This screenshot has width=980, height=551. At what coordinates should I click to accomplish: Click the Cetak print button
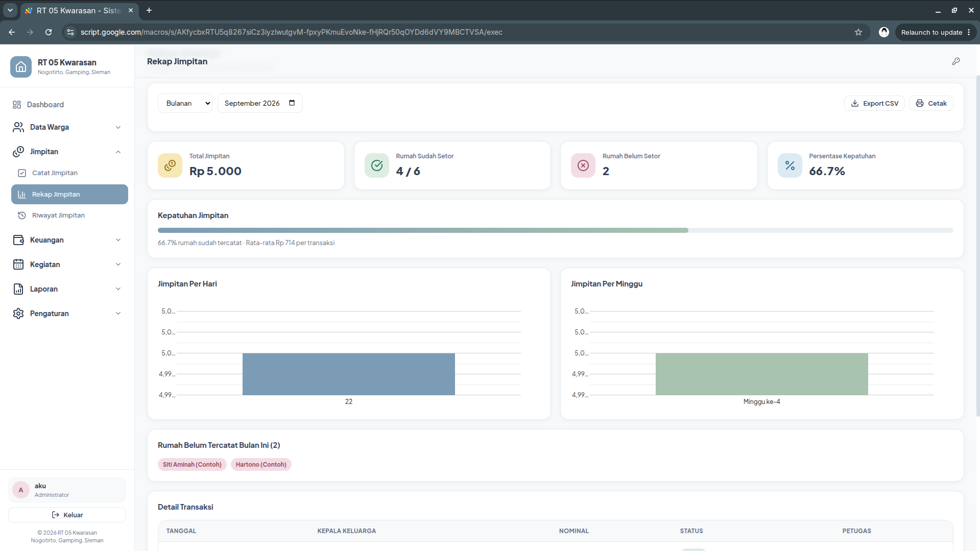pyautogui.click(x=931, y=103)
